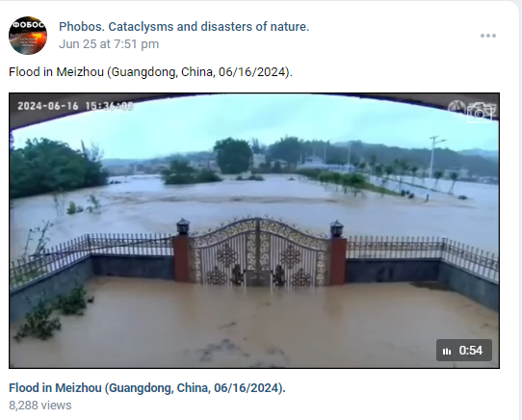The height and width of the screenshot is (420, 522).
Task: Visit the Phobos. Cataclysms and disasters page
Action: [184, 27]
